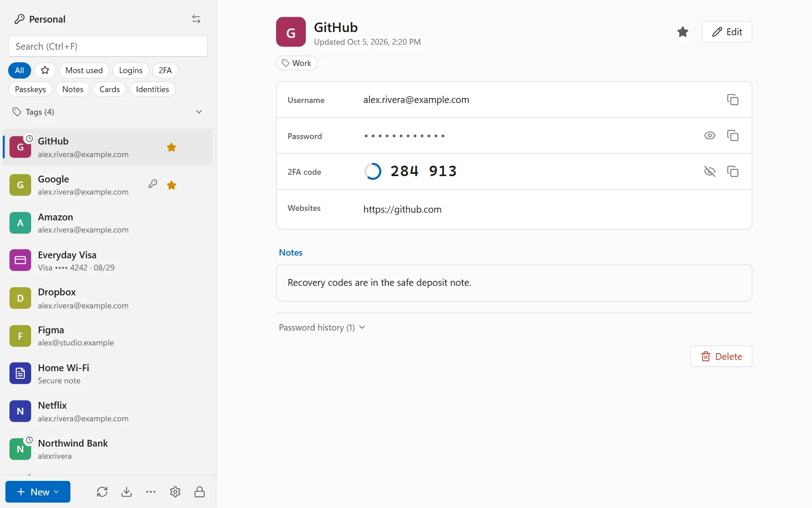Click the swap vault arrows icon
Viewport: 812px width, 508px height.
pos(196,19)
